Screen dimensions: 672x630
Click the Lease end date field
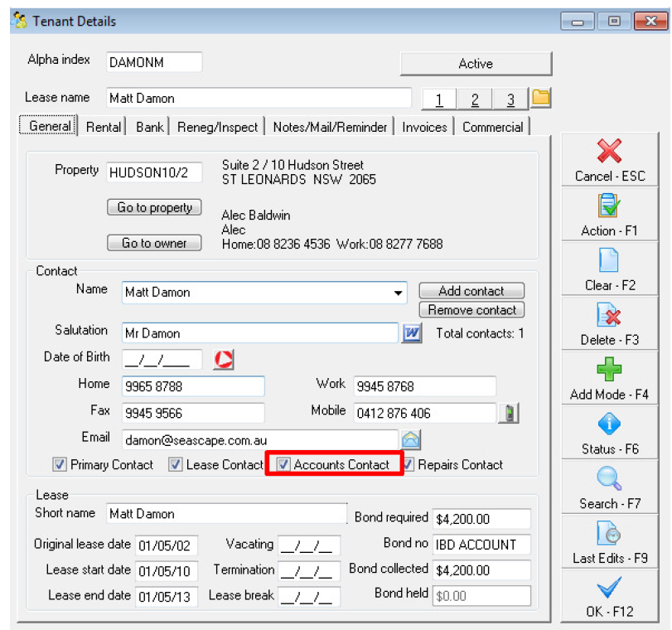pyautogui.click(x=167, y=597)
